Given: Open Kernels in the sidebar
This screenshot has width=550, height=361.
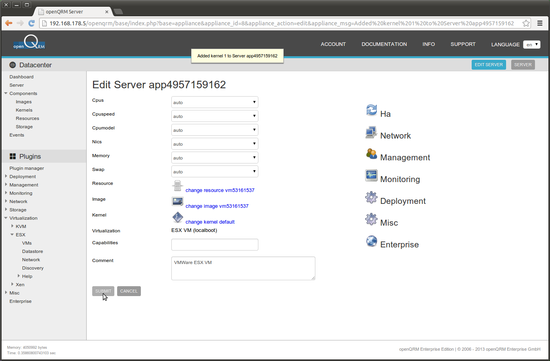Looking at the screenshot, I should click(x=24, y=110).
